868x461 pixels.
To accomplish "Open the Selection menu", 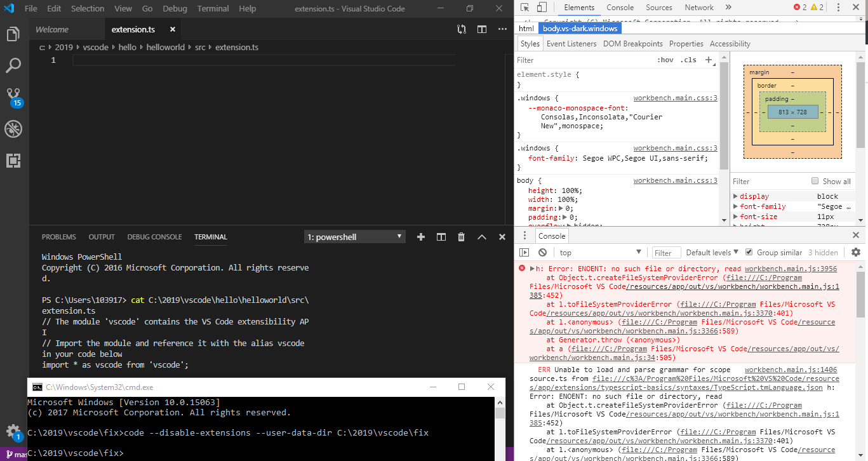I will 88,8.
